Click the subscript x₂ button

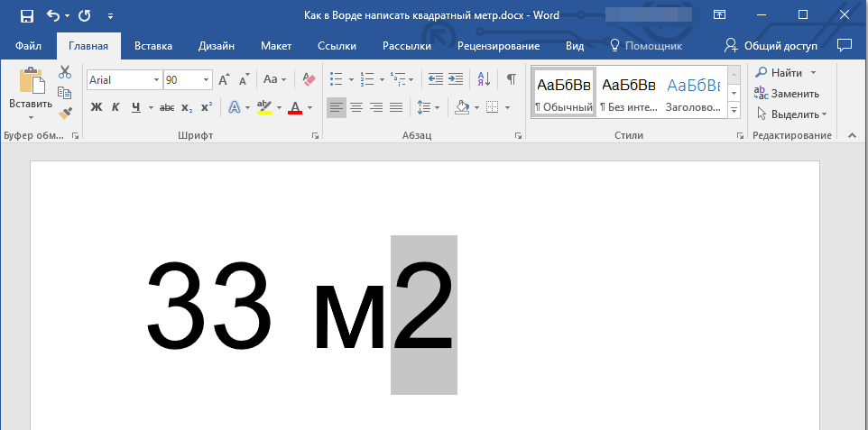point(187,107)
